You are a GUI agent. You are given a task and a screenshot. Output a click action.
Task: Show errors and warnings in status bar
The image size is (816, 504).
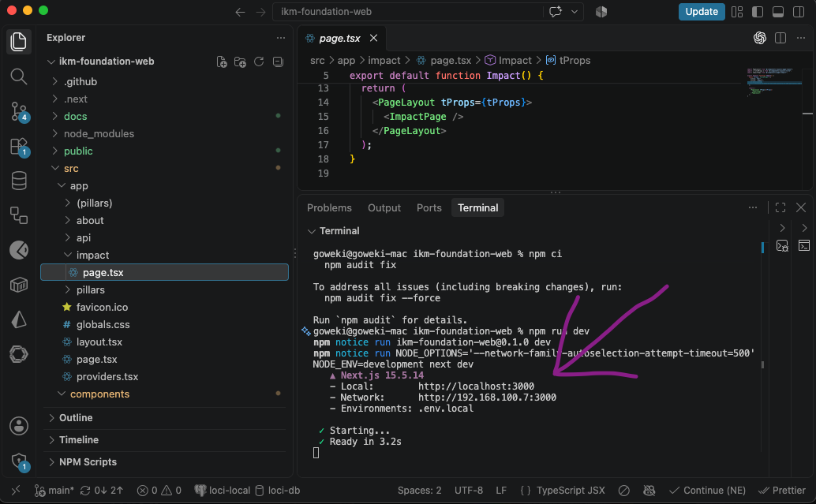159,491
